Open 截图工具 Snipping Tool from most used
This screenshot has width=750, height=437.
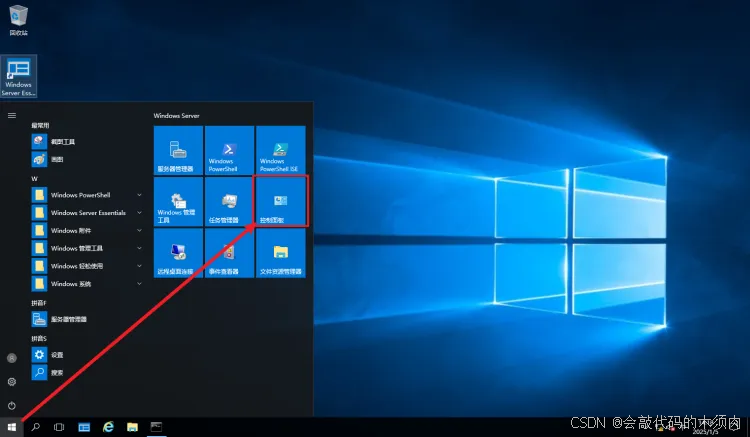point(86,142)
